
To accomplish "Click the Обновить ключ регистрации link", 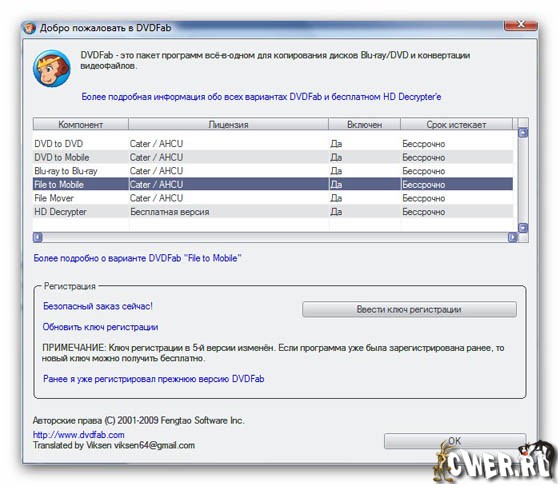I will coord(100,327).
